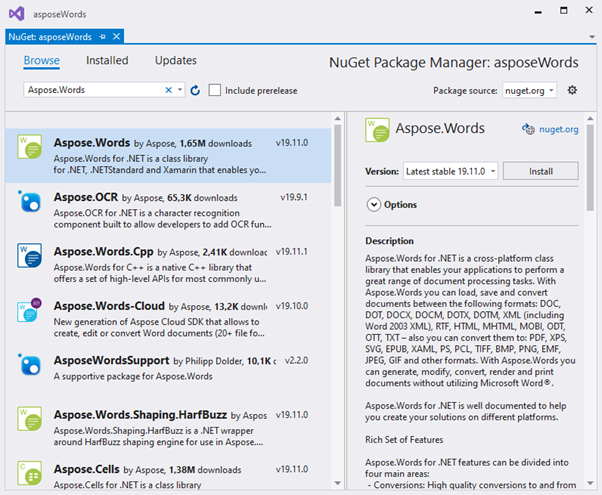Select the Aspose.OCR package title
This screenshot has width=602, height=495.
click(x=86, y=197)
